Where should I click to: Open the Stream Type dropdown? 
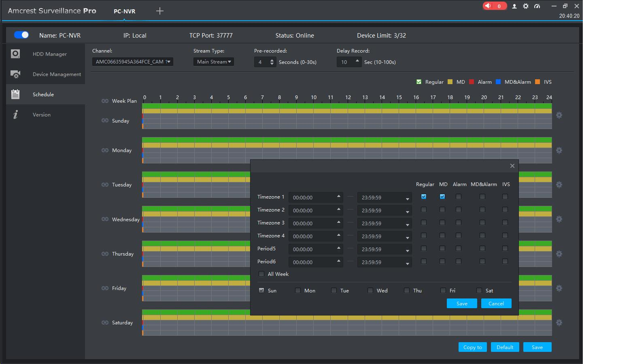coord(214,61)
